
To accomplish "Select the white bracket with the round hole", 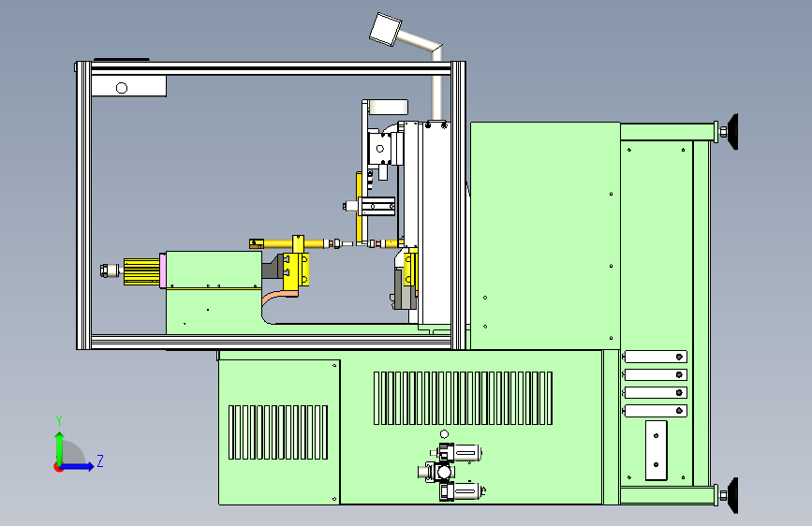I will pos(129,86).
